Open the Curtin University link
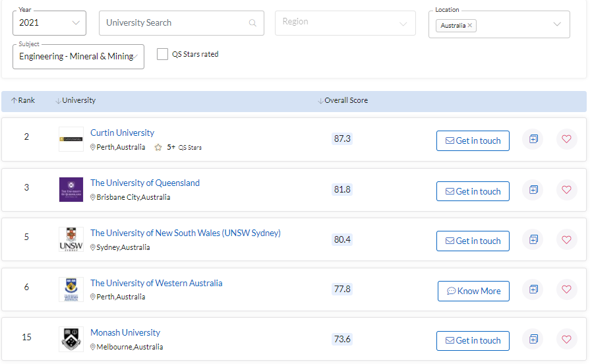 pyautogui.click(x=123, y=133)
